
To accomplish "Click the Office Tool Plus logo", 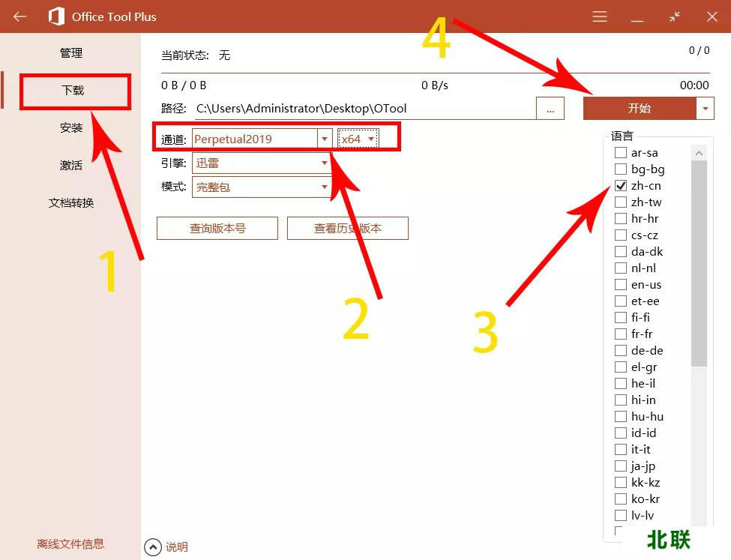I will point(56,16).
